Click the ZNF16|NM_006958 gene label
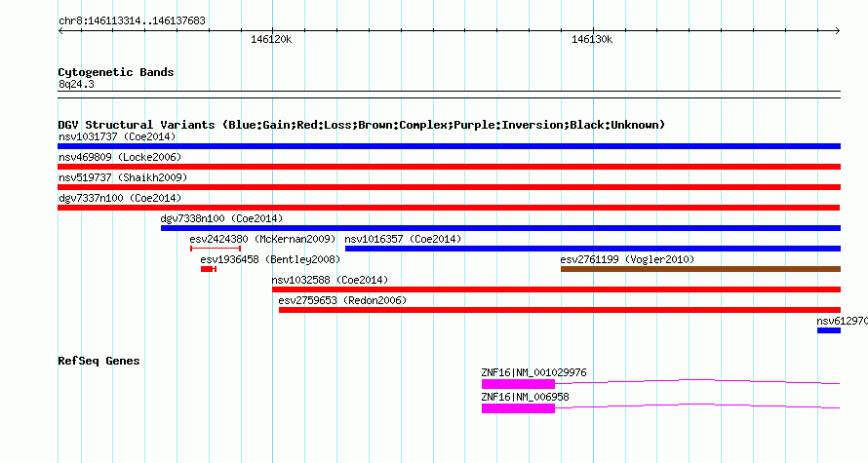868x463 pixels. point(526,397)
